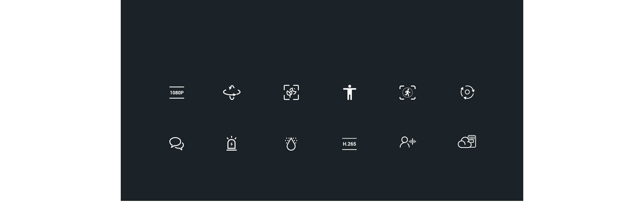Select the person with sound wave icon
The width and height of the screenshot is (644, 218).
point(408,142)
